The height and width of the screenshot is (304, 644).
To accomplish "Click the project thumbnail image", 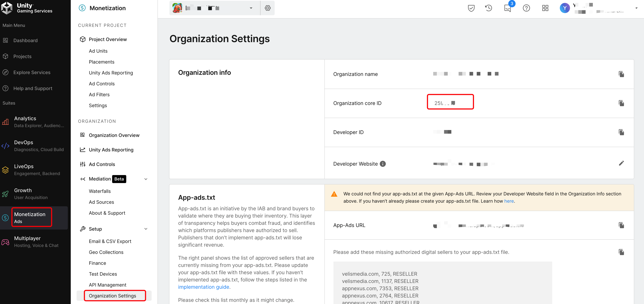I will click(x=177, y=8).
